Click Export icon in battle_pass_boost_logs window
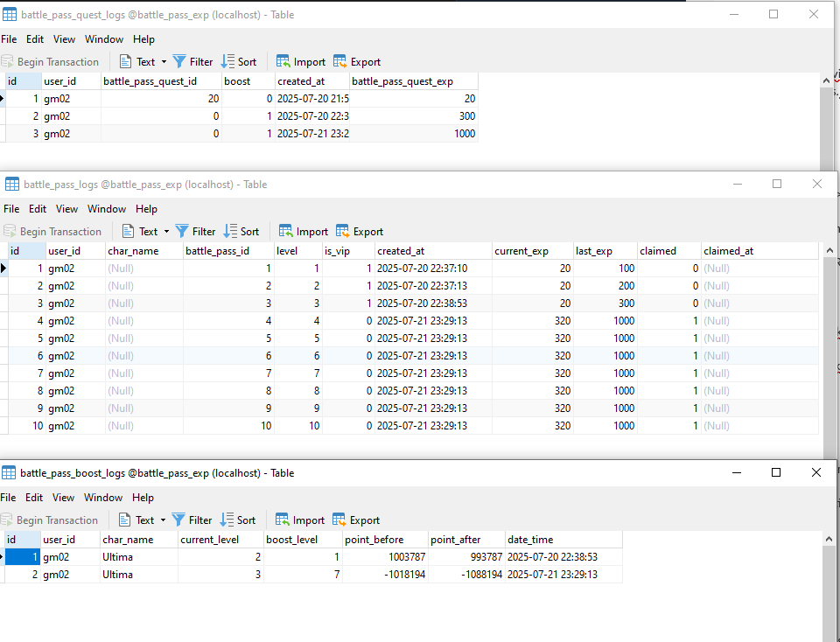Image resolution: width=840 pixels, height=642 pixels. [x=339, y=520]
